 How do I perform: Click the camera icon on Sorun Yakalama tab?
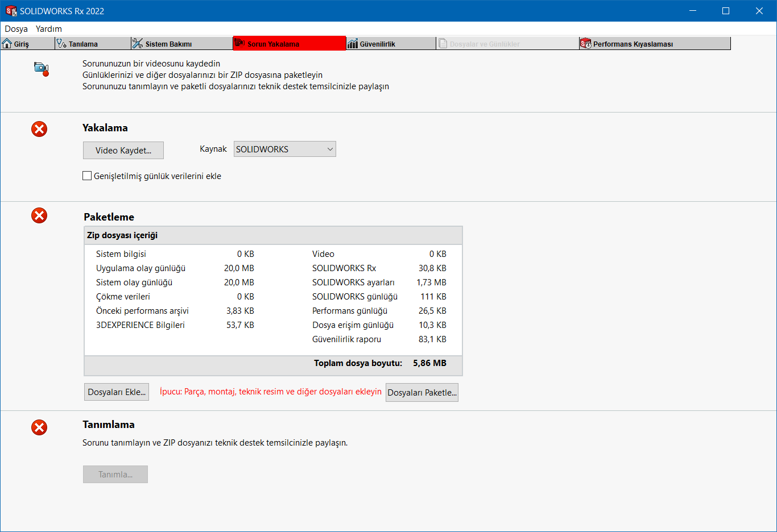(x=239, y=43)
